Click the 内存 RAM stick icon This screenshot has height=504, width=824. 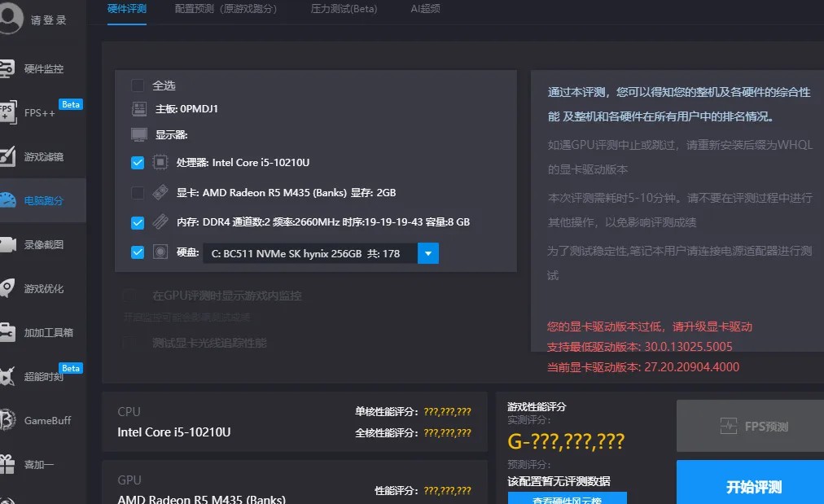click(x=160, y=221)
